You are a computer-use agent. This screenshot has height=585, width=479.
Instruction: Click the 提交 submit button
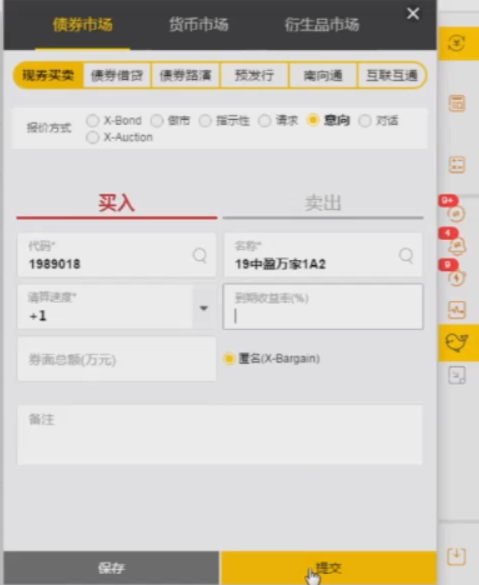(329, 567)
